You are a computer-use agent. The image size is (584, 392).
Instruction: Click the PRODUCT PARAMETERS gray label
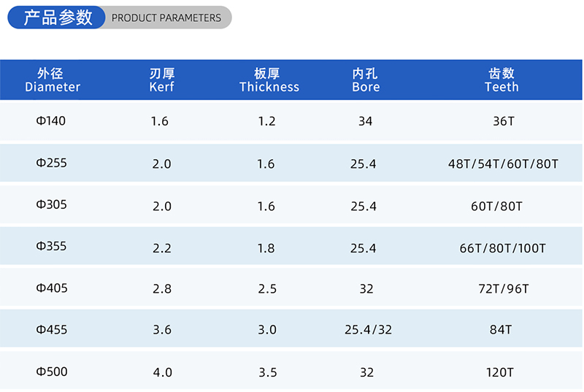click(166, 18)
